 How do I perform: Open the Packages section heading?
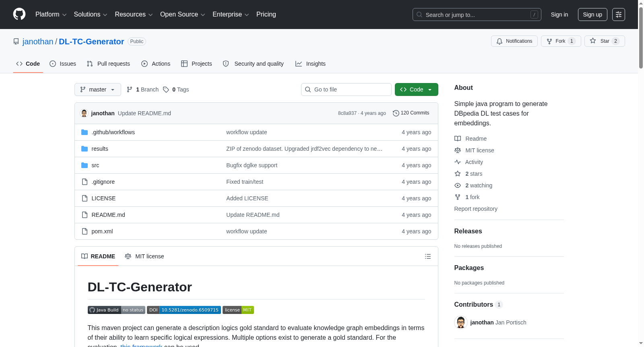pyautogui.click(x=469, y=268)
